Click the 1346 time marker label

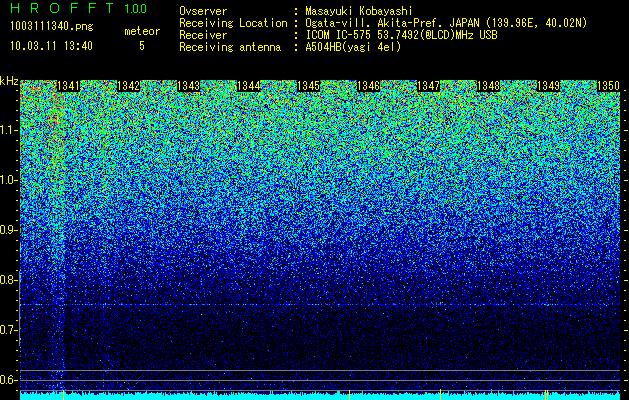coord(369,86)
